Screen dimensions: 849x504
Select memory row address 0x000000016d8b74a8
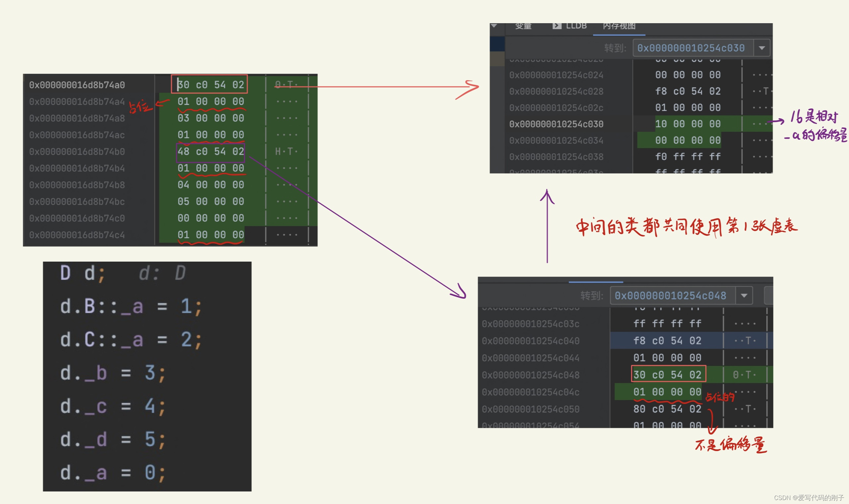(x=77, y=118)
